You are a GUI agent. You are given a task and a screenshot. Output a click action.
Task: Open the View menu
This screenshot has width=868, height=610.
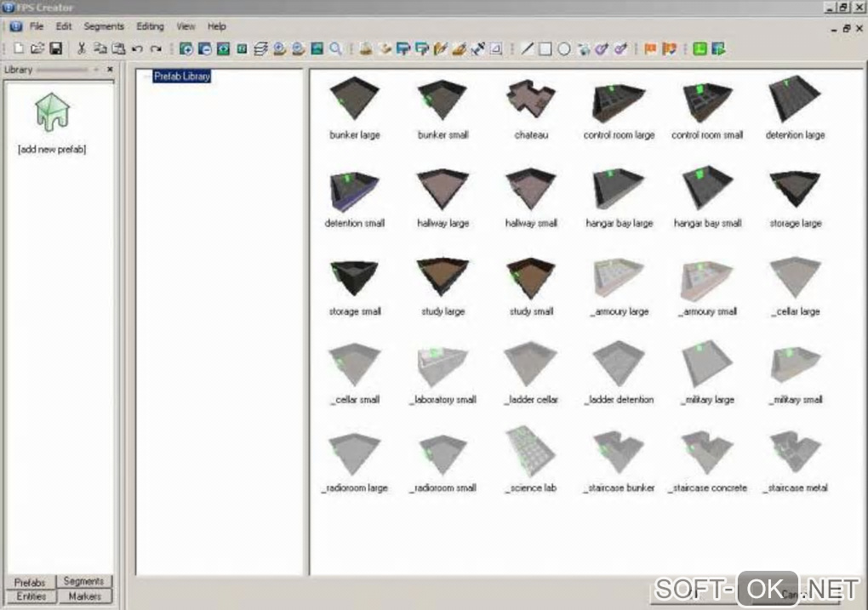[186, 26]
